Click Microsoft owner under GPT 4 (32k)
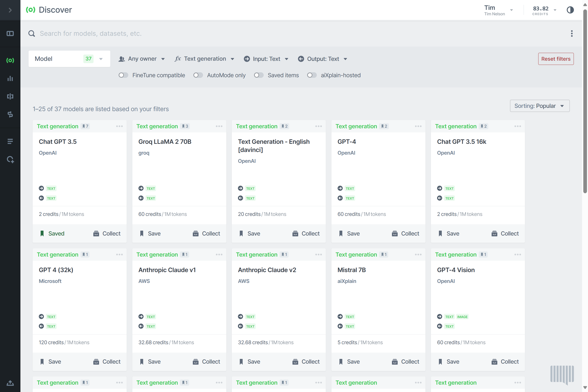The width and height of the screenshot is (588, 392). click(x=50, y=281)
